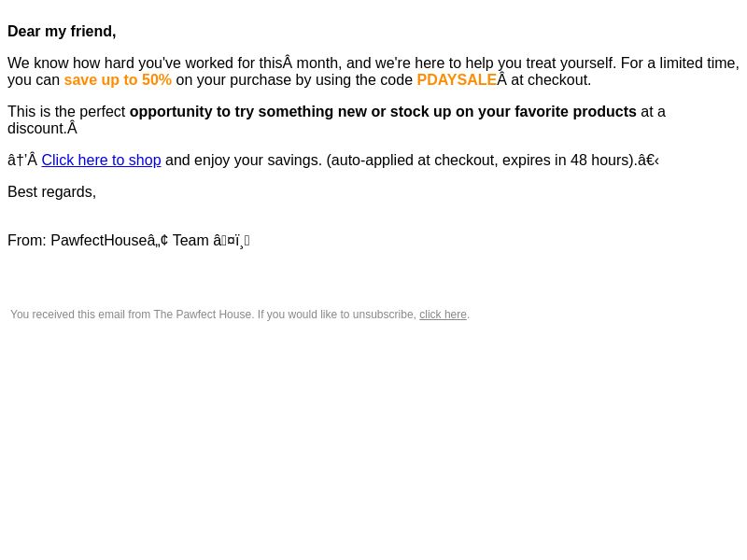The height and width of the screenshot is (560, 747).
Task: Click the bold 'opportunity to try something new' text
Action: 232,112
